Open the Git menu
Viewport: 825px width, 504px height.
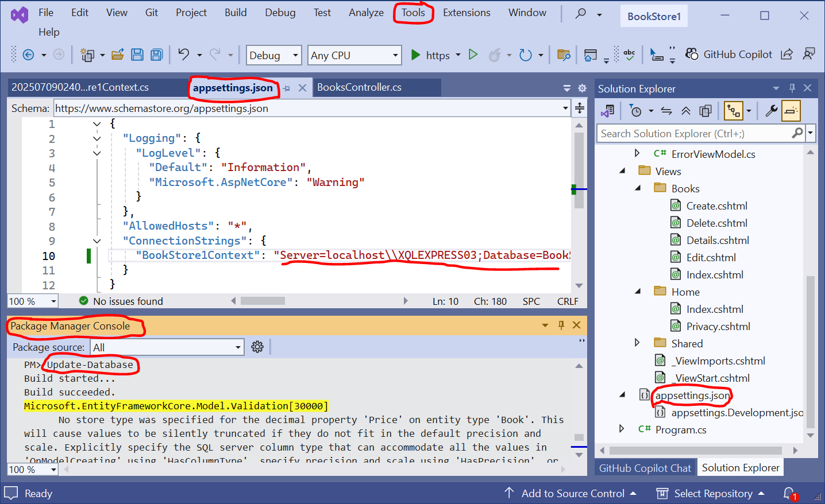point(152,13)
